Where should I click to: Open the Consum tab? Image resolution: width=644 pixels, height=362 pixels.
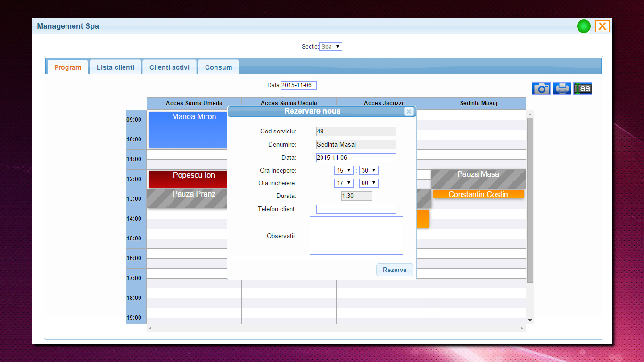(218, 67)
